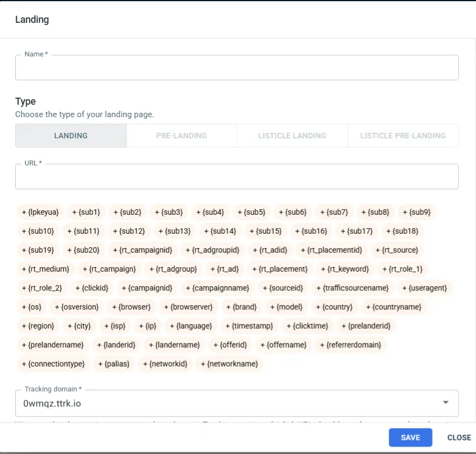Click the URL input field

click(x=236, y=177)
